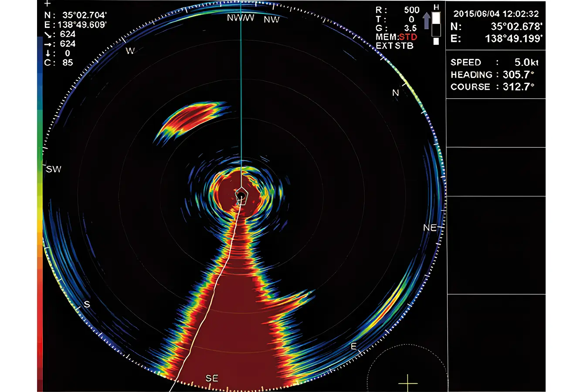Click the tilt value next to T

click(x=411, y=20)
